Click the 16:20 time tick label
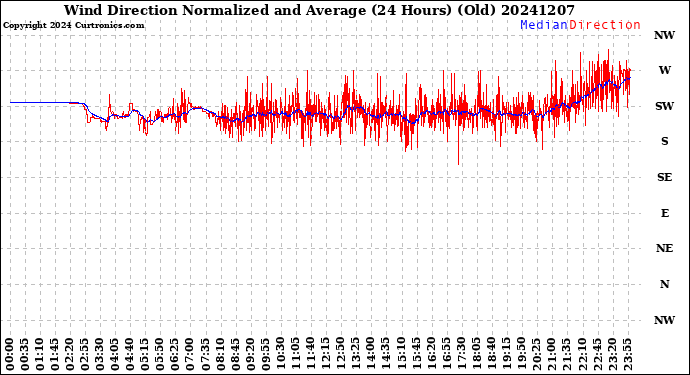 (432, 353)
